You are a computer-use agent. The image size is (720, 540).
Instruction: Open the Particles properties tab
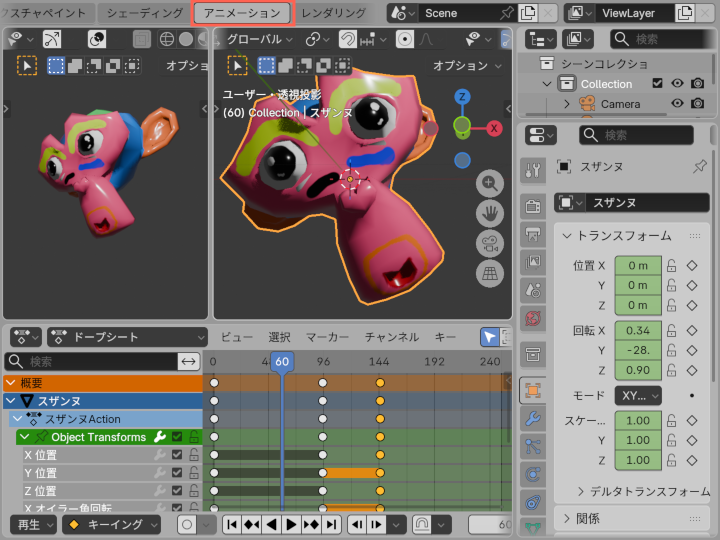point(533,446)
